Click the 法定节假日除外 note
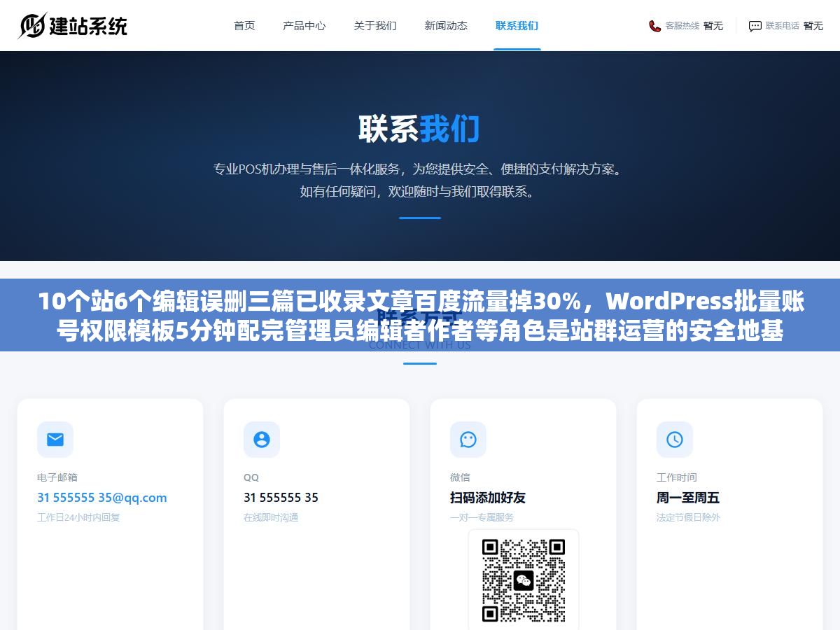840x630 pixels. coord(688,517)
